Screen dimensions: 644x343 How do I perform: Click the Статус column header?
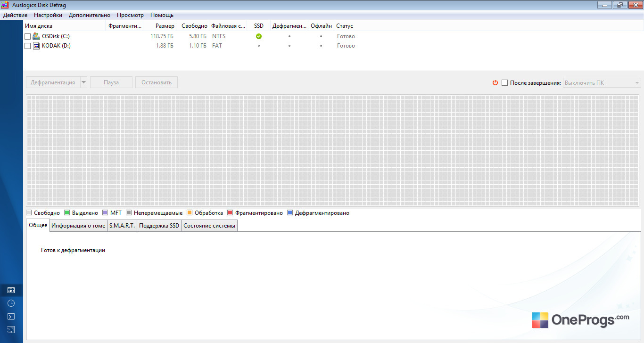(345, 26)
